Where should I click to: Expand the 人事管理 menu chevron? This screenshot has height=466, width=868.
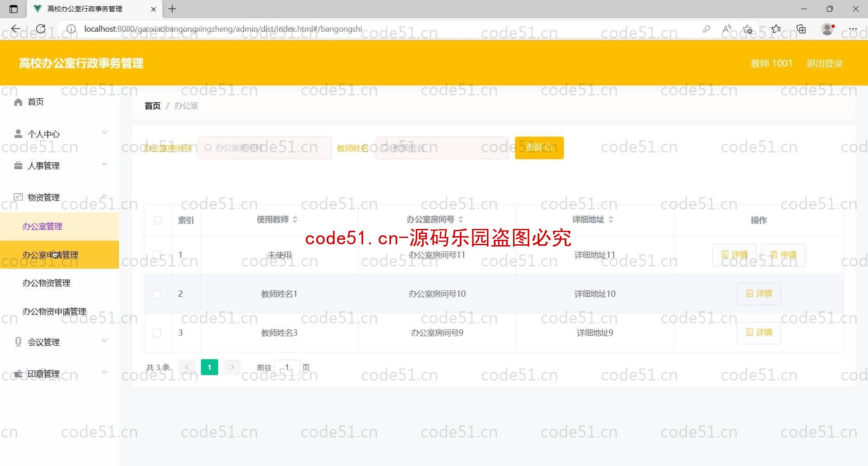pyautogui.click(x=104, y=164)
